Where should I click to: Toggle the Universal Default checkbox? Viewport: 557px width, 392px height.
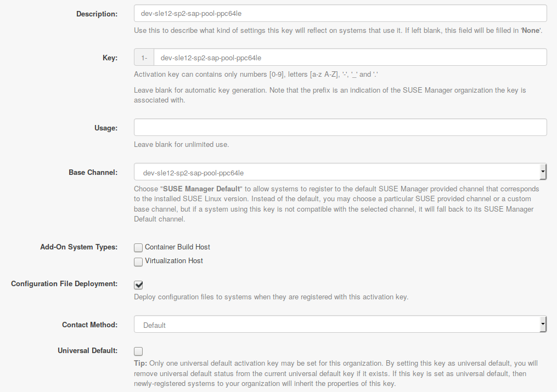pyautogui.click(x=138, y=351)
